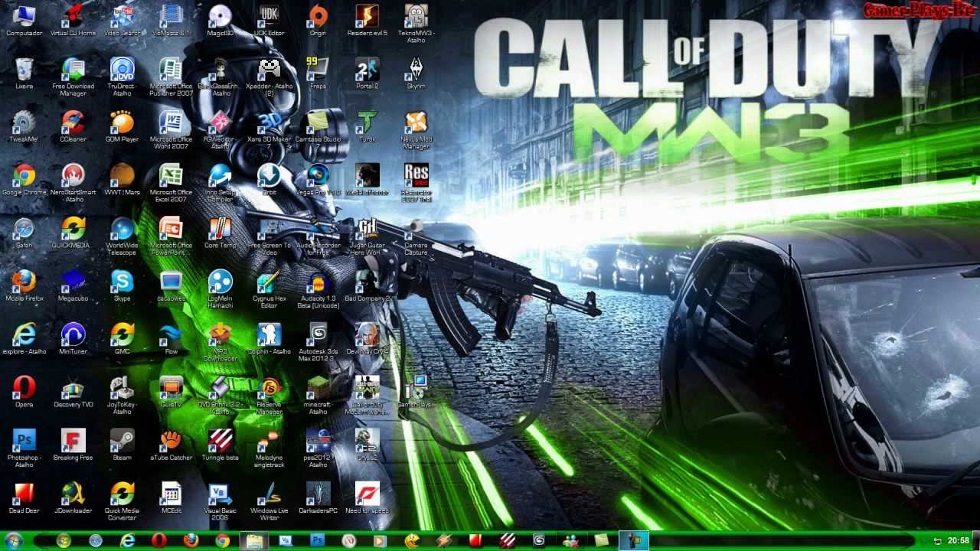Launch Nexus Mod Manager shortcut
The image size is (980, 551).
coord(416,130)
